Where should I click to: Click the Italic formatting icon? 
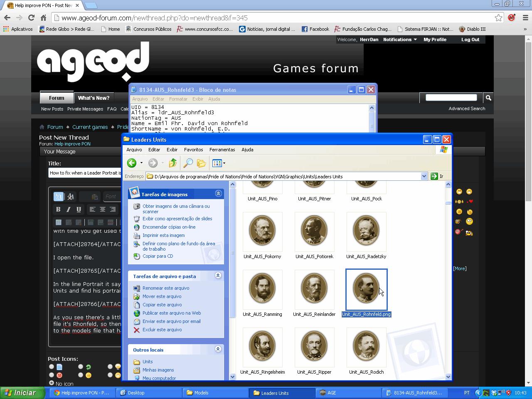tap(68, 209)
